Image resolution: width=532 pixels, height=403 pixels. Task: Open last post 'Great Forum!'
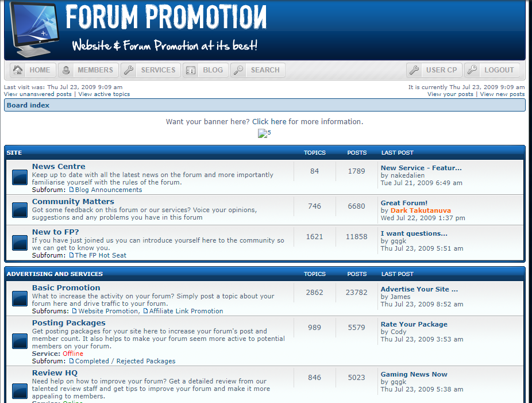404,203
